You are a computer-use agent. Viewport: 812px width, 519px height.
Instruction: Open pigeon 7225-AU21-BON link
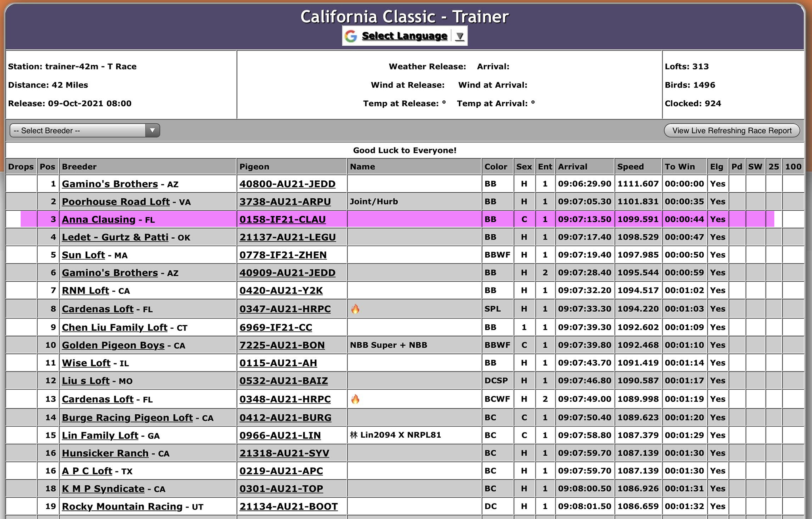(282, 345)
